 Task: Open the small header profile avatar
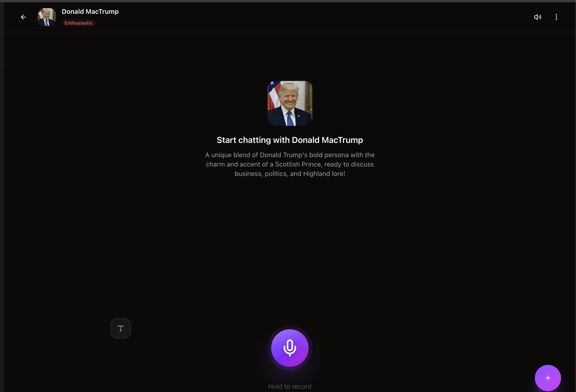click(x=47, y=17)
